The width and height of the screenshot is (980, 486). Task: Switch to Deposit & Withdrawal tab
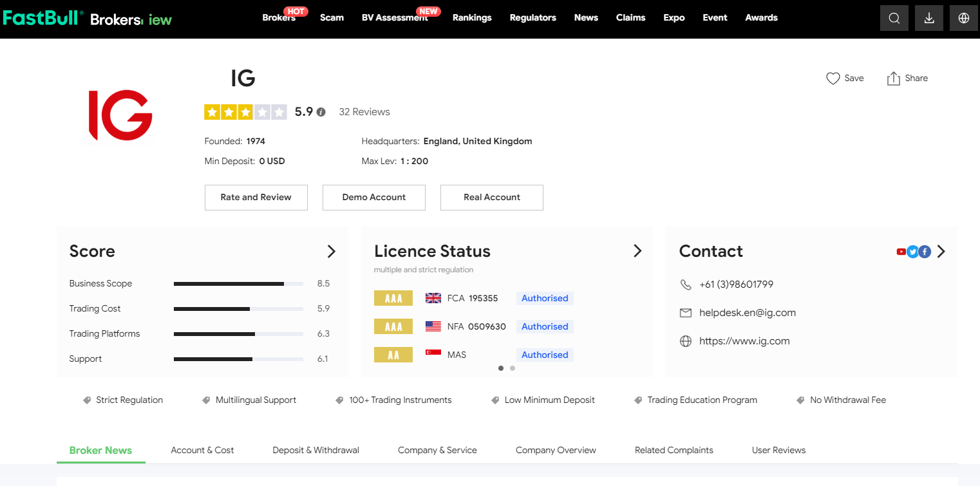316,450
